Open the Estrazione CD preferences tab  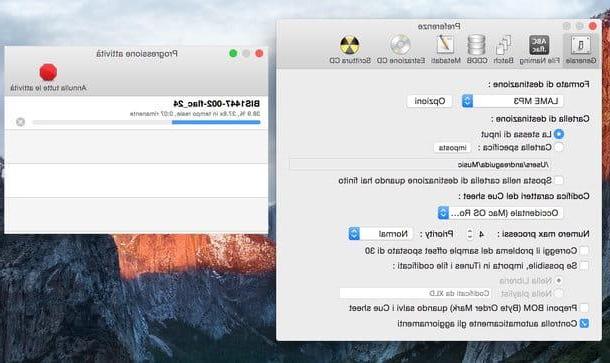click(x=401, y=50)
